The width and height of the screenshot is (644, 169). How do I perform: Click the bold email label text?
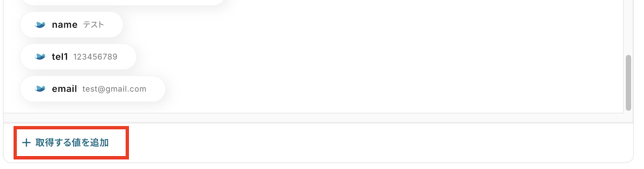coord(64,89)
